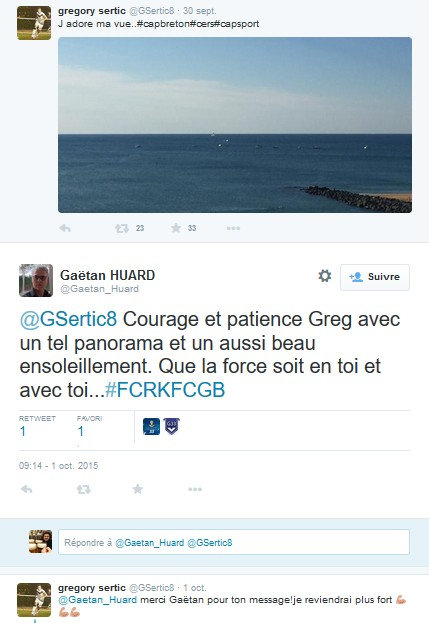The height and width of the screenshot is (623, 429).
Task: View the RETWEET count list
Action: point(37,427)
